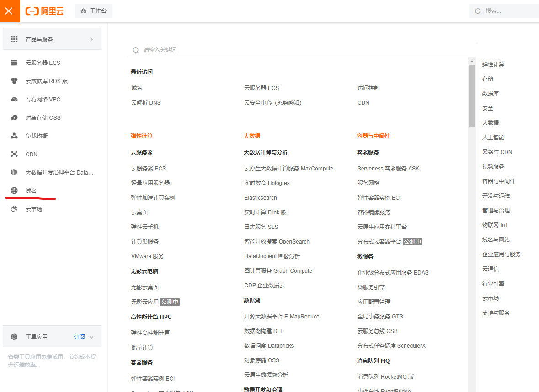The width and height of the screenshot is (539, 392).
Task: Open 消息队列 RocketMQ 版
Action: coord(385,377)
